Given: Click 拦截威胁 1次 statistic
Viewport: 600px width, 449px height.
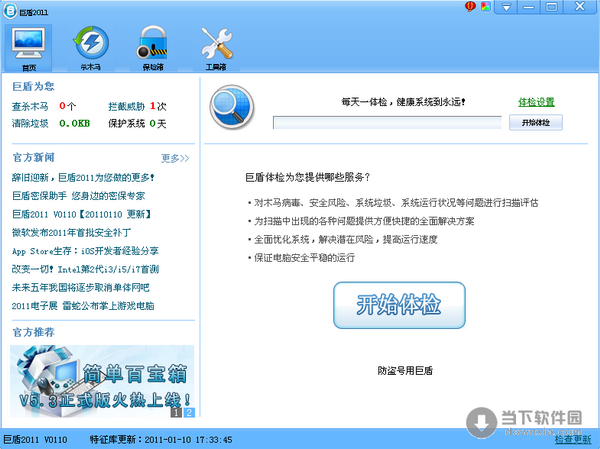Looking at the screenshot, I should [x=137, y=106].
